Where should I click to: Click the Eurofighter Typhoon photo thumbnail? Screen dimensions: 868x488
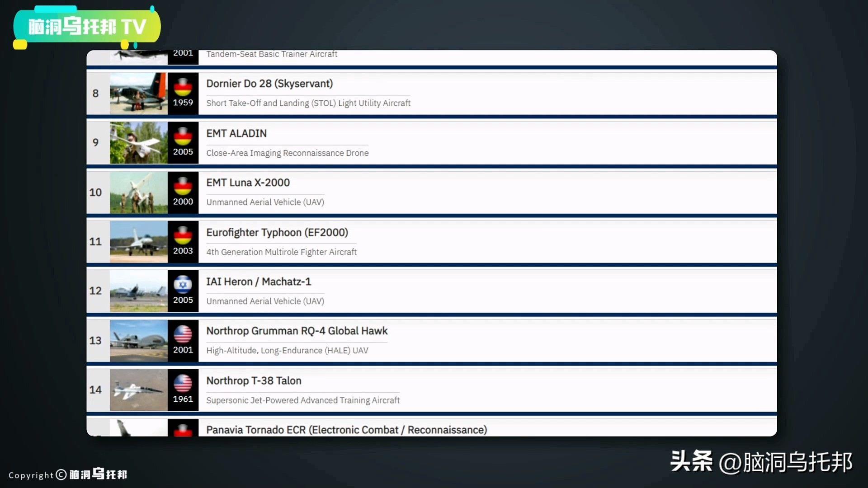click(x=138, y=242)
